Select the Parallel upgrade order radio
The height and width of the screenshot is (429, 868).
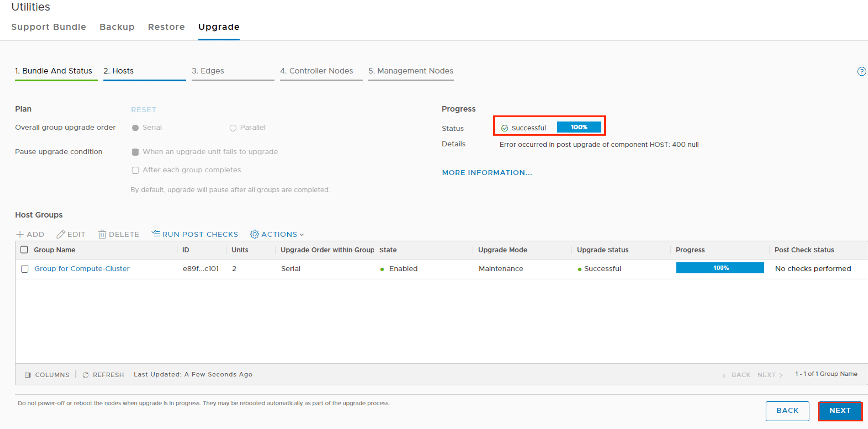point(233,128)
